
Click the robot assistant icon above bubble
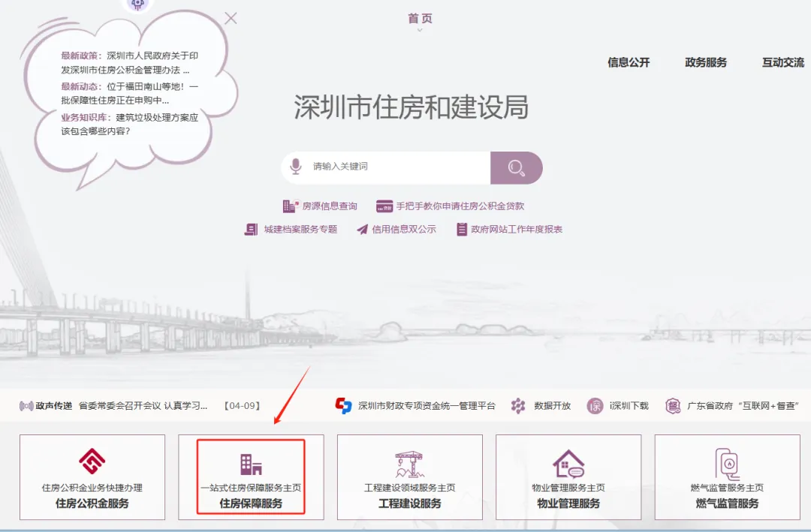click(x=137, y=5)
